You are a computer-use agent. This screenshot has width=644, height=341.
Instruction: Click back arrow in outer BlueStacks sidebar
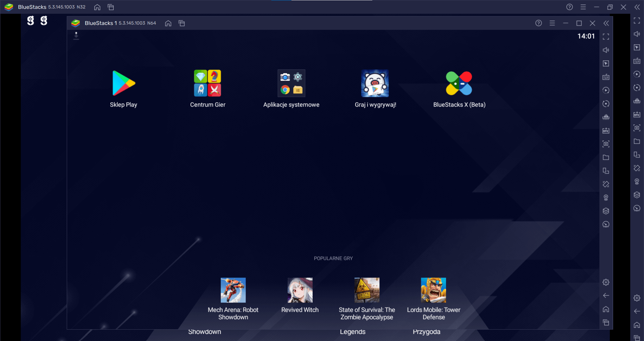[x=637, y=311]
